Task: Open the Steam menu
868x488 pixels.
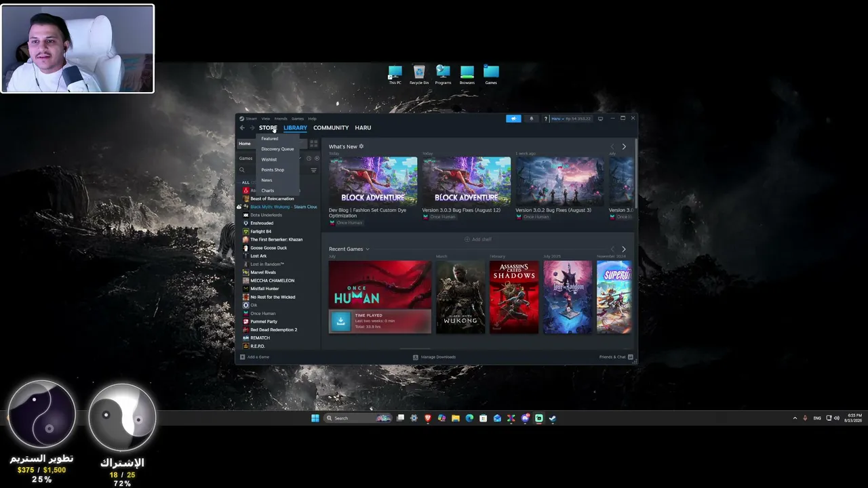Action: click(252, 119)
